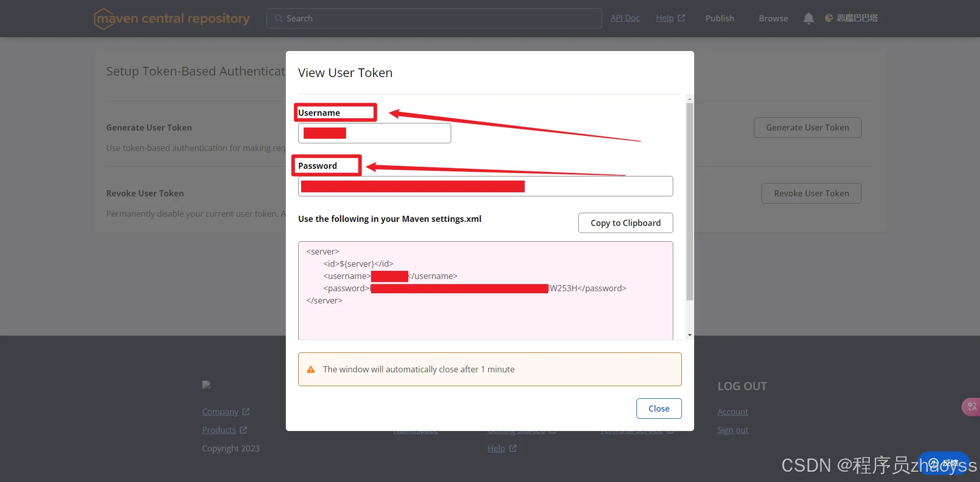Click the Sign out link
Image resolution: width=980 pixels, height=482 pixels.
[732, 430]
